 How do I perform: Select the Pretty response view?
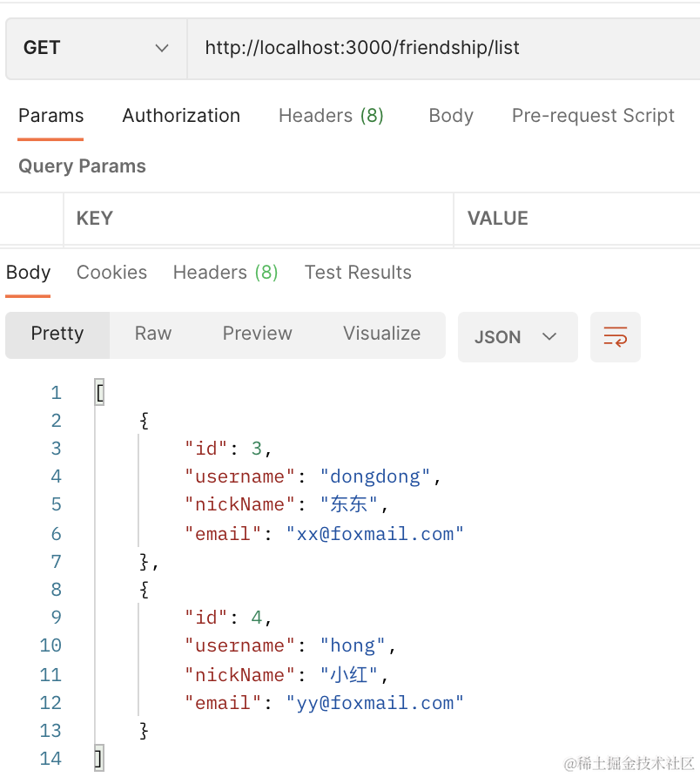tap(57, 334)
